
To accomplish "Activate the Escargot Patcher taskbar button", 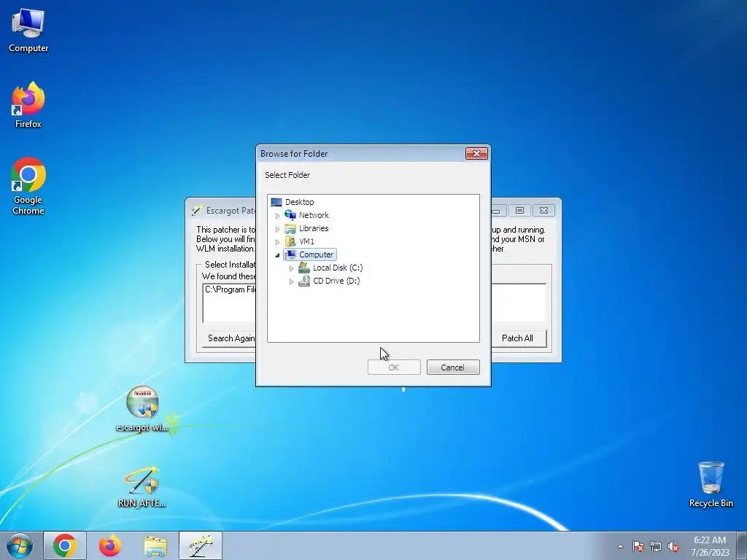I will click(x=201, y=545).
